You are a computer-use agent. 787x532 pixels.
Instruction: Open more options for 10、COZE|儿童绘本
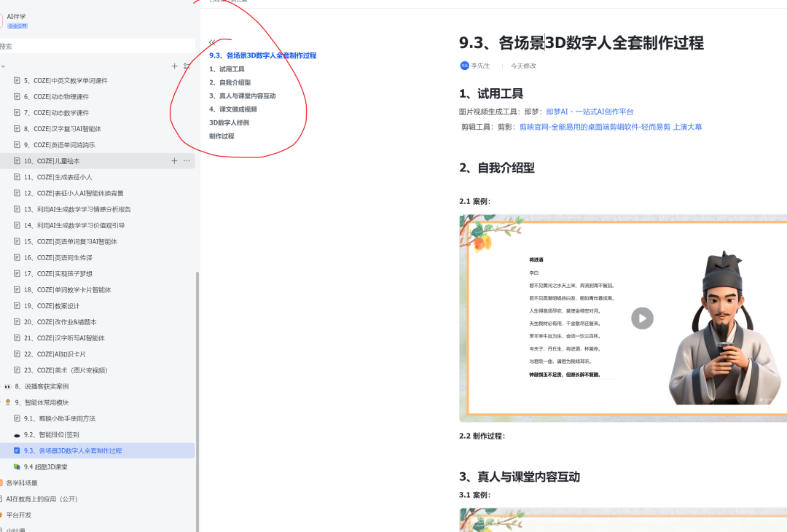[187, 160]
